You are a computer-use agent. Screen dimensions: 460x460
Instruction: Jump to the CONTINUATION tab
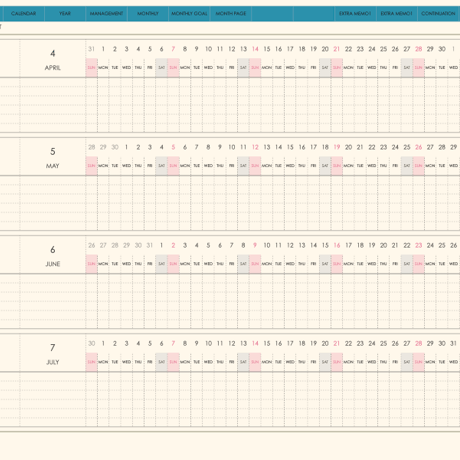(438, 13)
